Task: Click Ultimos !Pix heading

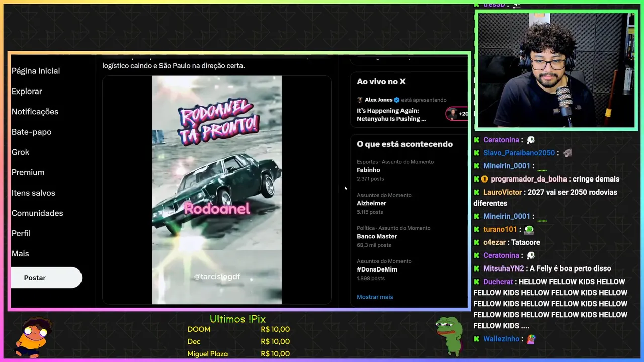Action: pyautogui.click(x=237, y=319)
